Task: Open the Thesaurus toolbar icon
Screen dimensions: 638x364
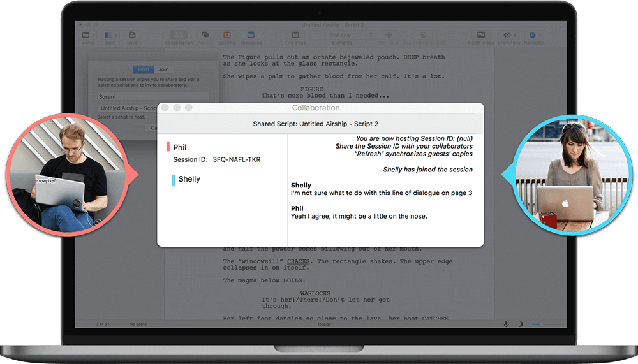Action: click(x=251, y=35)
